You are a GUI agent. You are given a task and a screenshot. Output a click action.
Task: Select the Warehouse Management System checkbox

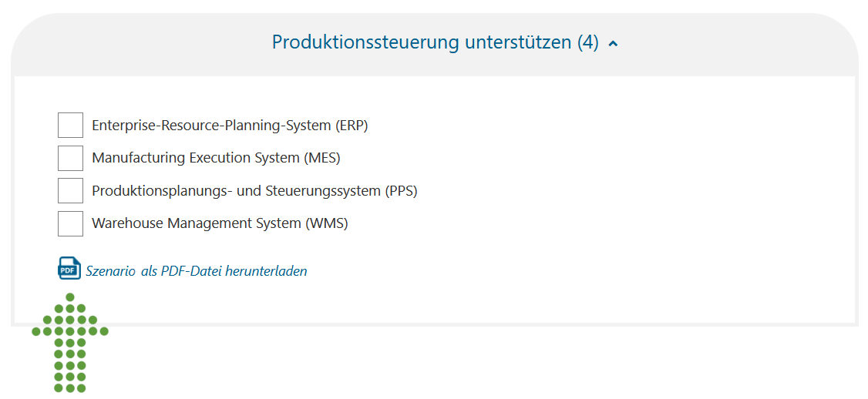pyautogui.click(x=70, y=223)
